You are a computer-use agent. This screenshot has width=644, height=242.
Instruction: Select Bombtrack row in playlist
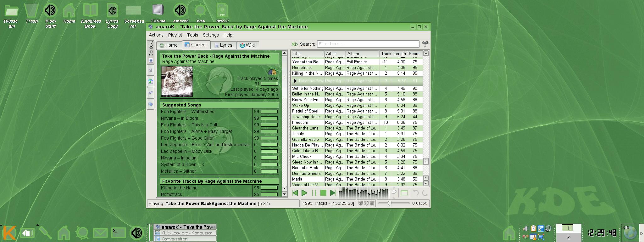(357, 67)
